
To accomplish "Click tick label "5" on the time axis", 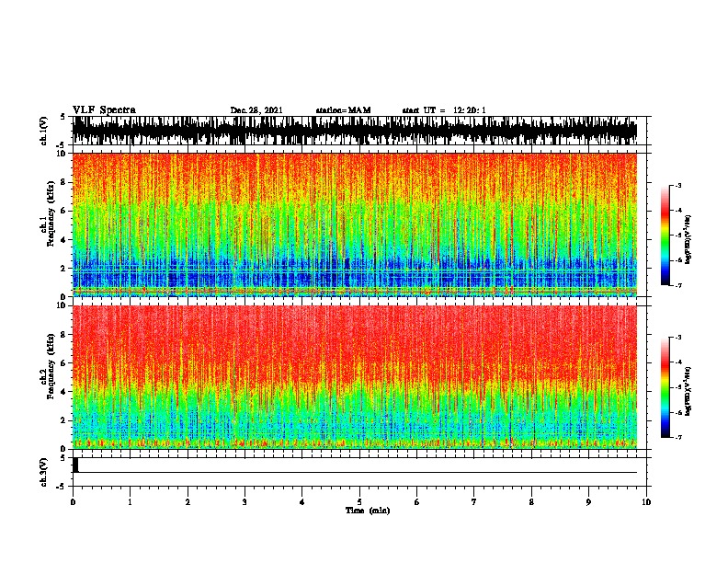I will coord(359,502).
